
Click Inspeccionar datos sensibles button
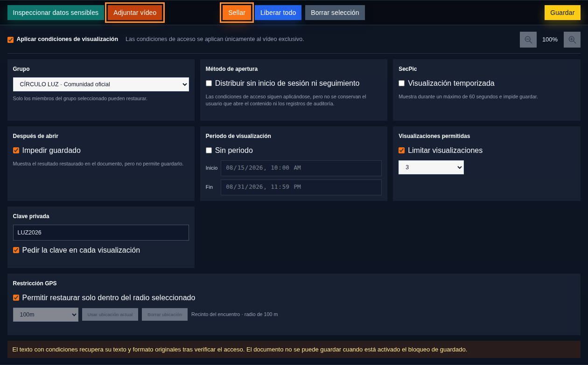[x=56, y=13]
